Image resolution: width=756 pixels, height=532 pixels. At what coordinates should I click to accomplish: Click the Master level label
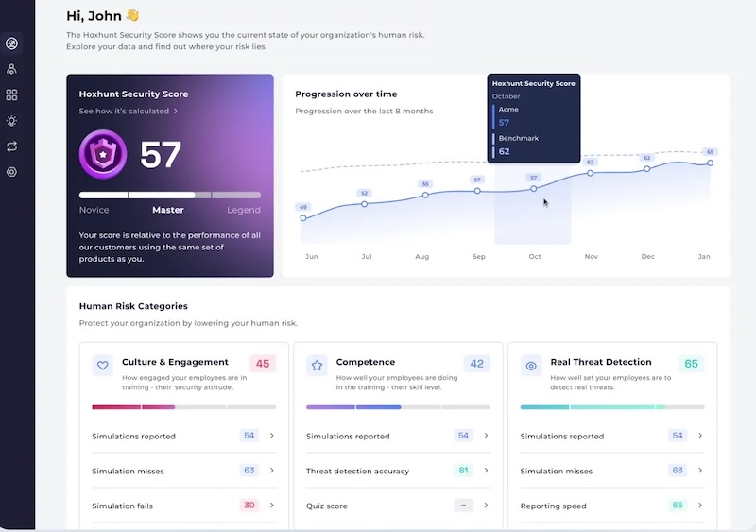coord(168,210)
